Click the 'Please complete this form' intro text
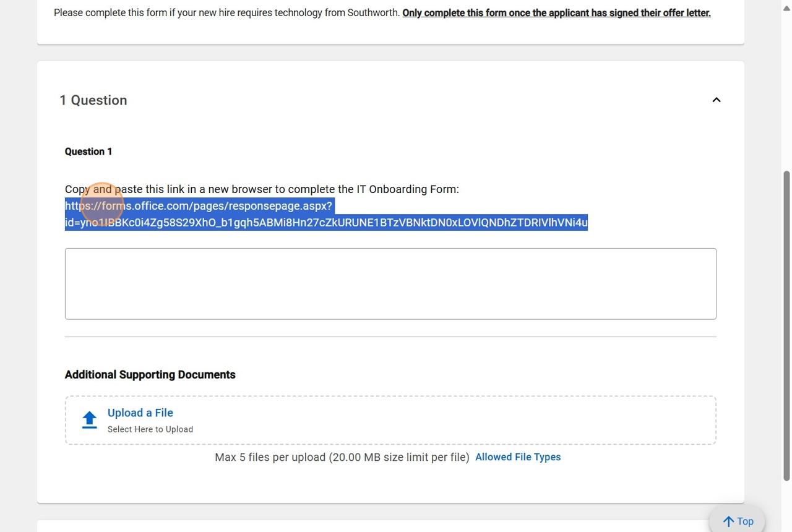792x532 pixels. point(226,12)
